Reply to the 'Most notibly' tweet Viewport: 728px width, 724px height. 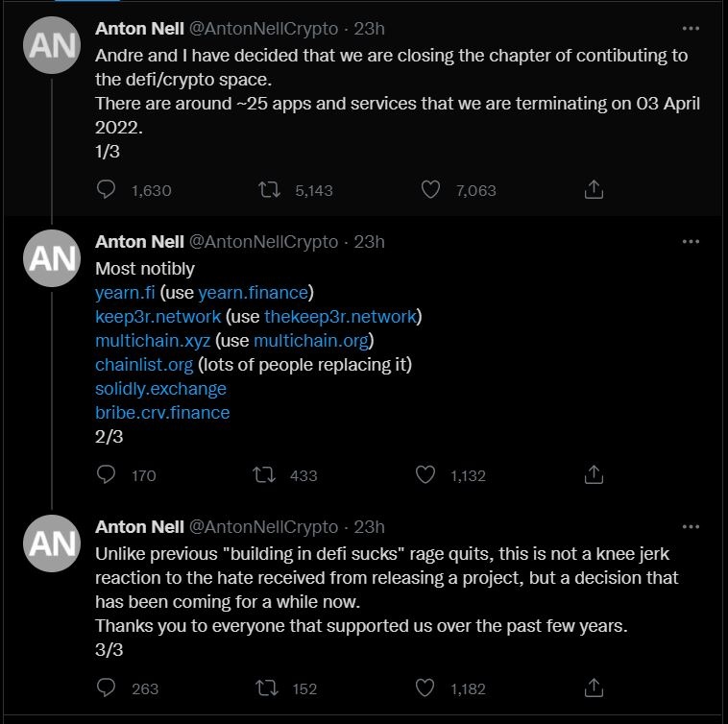coord(108,474)
